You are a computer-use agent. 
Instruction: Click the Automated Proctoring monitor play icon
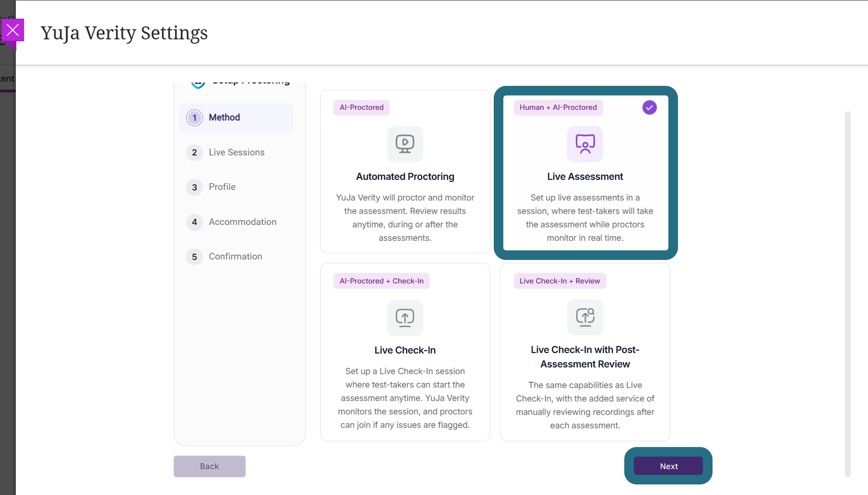click(405, 144)
